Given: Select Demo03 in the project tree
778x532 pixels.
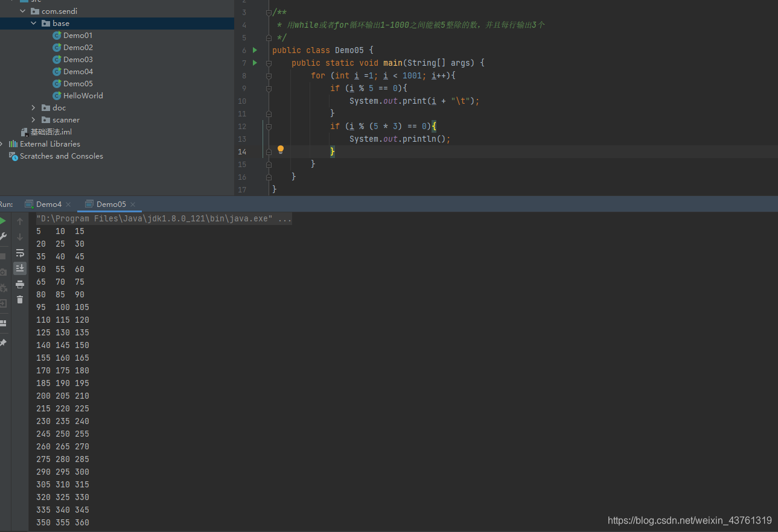Looking at the screenshot, I should 78,60.
